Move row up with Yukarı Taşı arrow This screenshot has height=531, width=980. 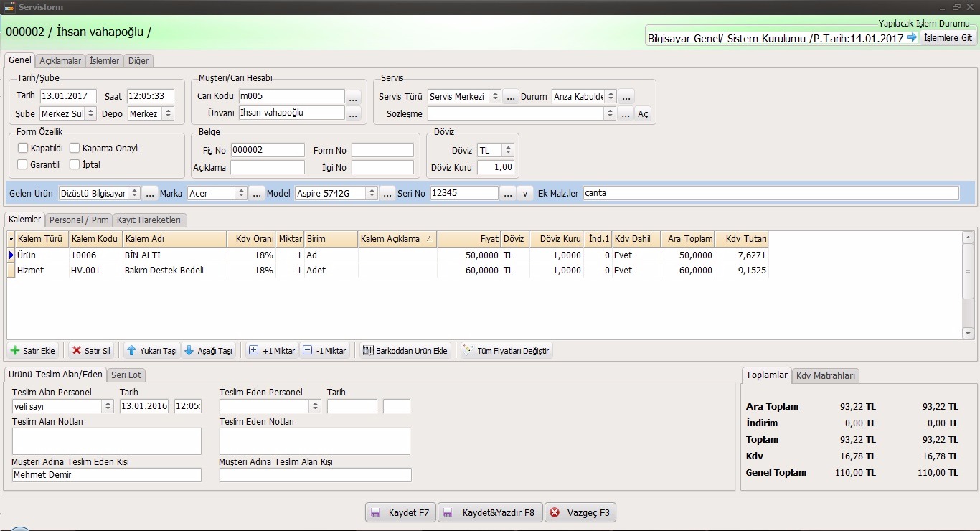[x=131, y=351]
